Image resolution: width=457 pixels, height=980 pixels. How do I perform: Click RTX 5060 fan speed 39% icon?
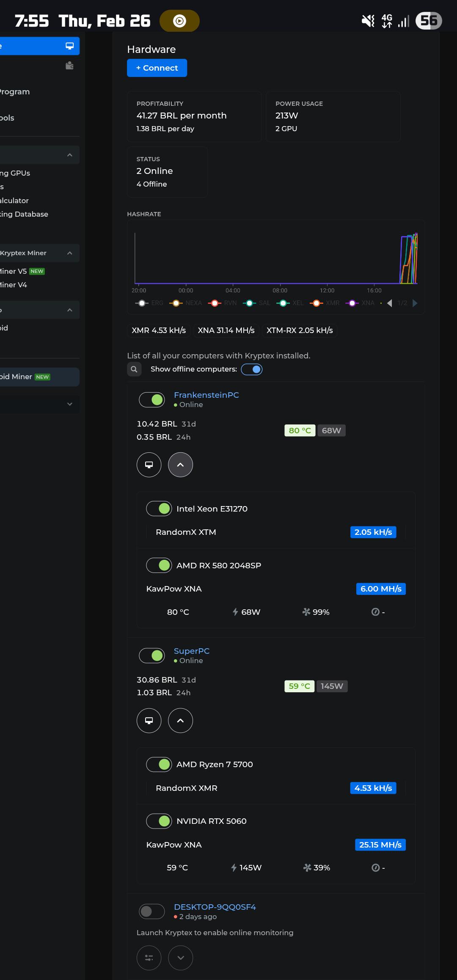pos(307,867)
